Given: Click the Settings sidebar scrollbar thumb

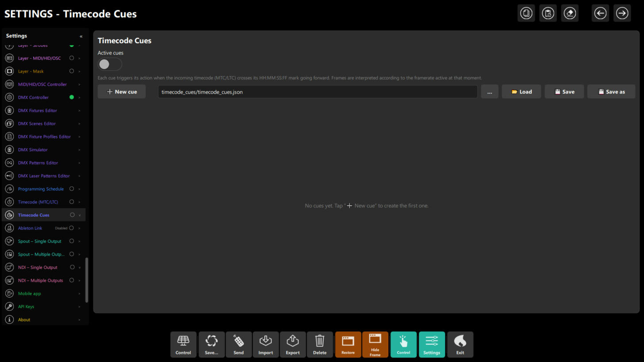Looking at the screenshot, I should coord(87,280).
